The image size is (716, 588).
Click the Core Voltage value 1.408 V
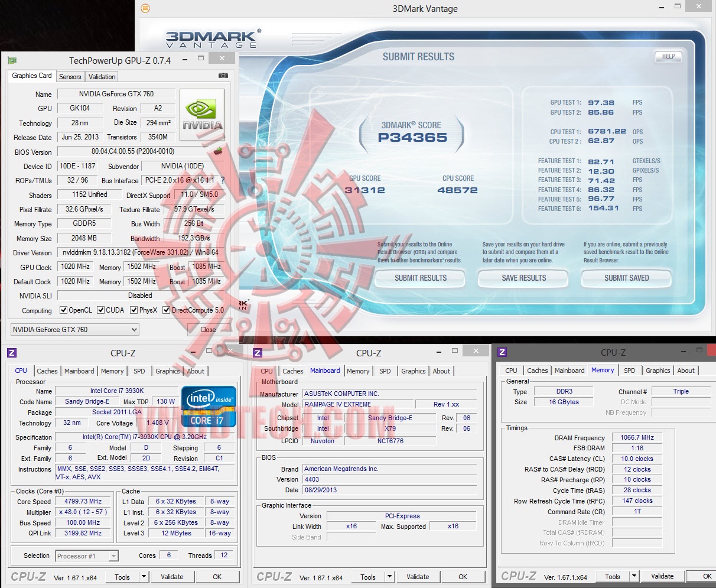158,423
